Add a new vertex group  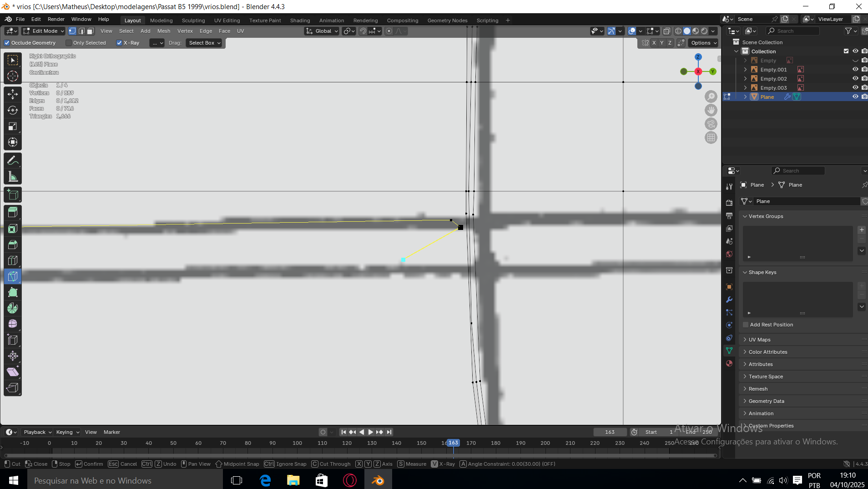click(862, 230)
